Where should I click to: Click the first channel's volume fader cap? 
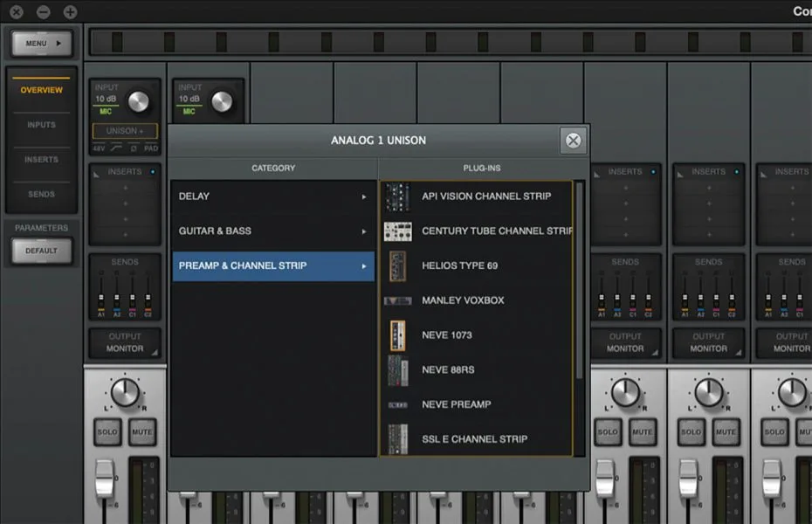pyautogui.click(x=104, y=478)
